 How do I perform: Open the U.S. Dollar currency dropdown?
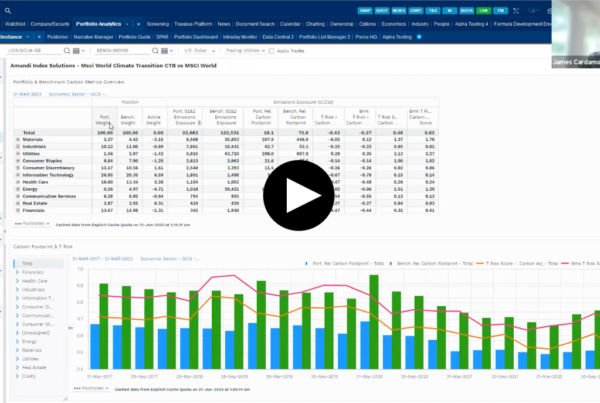pos(199,51)
